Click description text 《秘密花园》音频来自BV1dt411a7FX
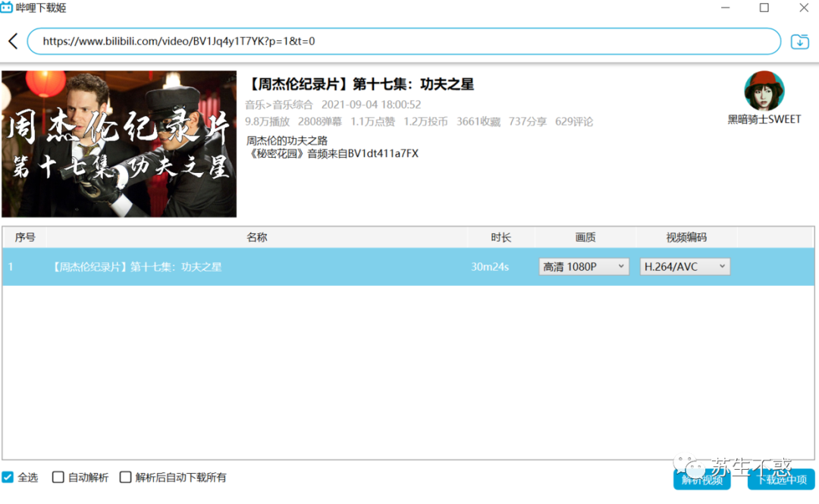Viewport: 819px width, 504px height. 333,154
